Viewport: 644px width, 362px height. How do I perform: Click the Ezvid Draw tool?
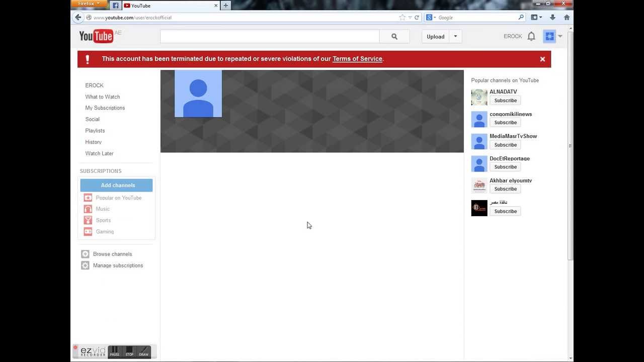click(144, 351)
